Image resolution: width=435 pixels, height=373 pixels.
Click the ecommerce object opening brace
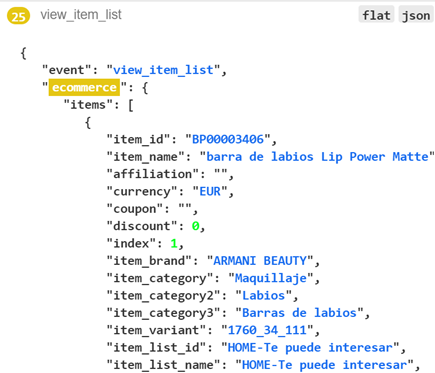pyautogui.click(x=145, y=88)
